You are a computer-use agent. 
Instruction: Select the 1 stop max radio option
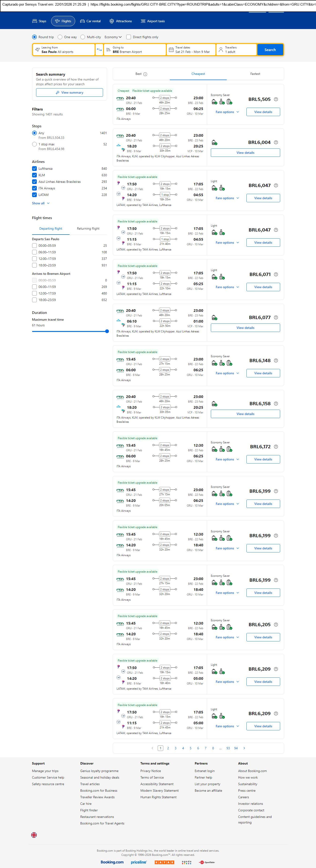pos(34,144)
